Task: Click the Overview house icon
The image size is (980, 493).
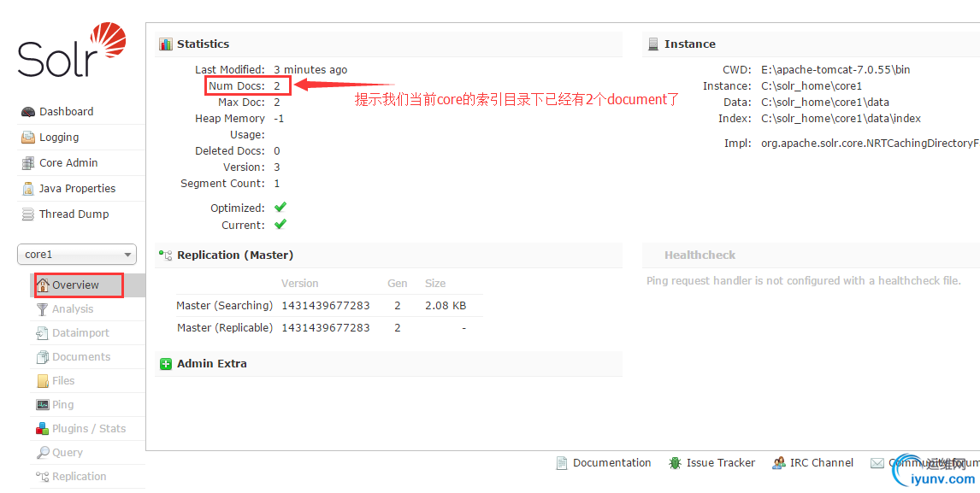Action: 43,285
